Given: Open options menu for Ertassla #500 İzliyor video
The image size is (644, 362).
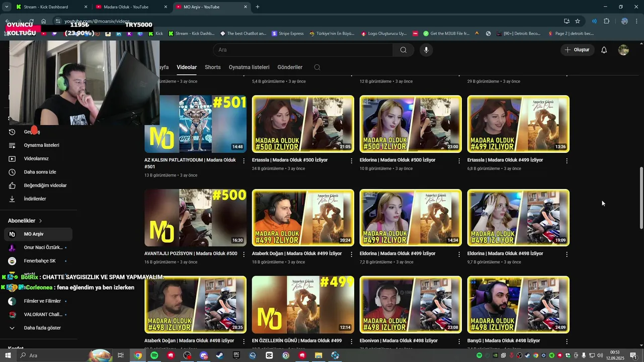Looking at the screenshot, I should coord(352,161).
